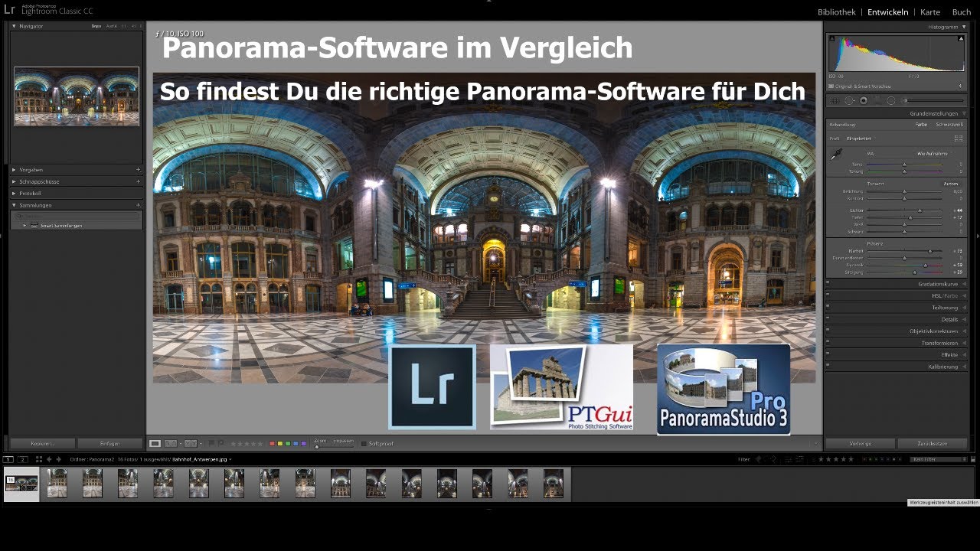
Task: Select main window display 1 icon
Action: (8, 459)
